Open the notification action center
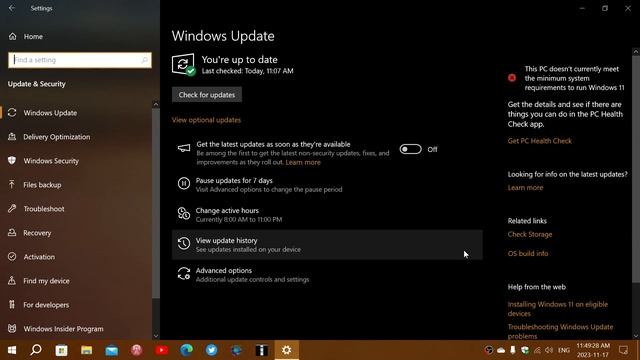This screenshot has width=640, height=360. [623, 350]
